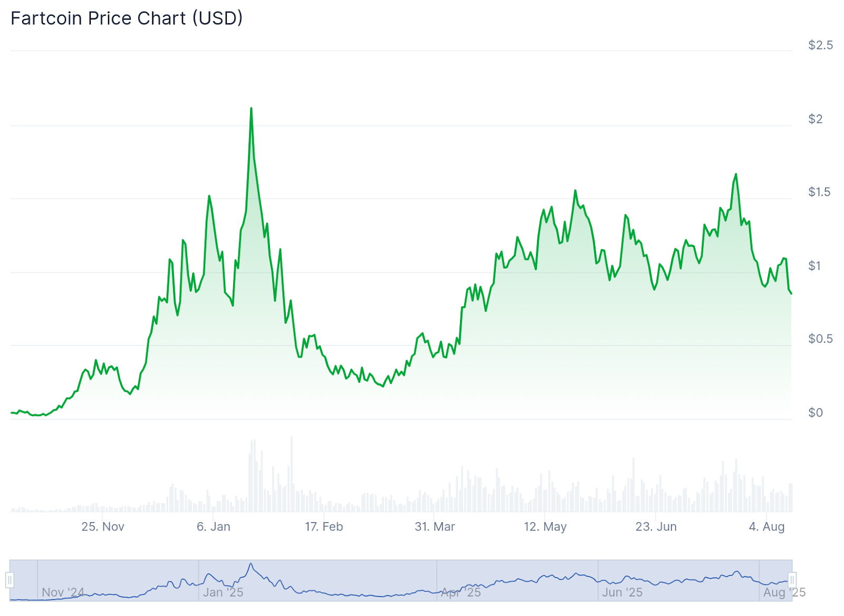The image size is (844, 616).
Task: Click Nov '24 in the navigator
Action: (63, 592)
